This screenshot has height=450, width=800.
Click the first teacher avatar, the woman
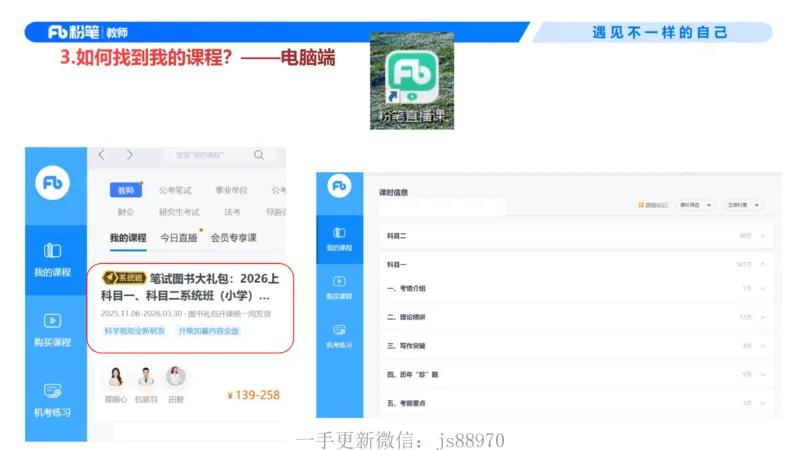click(x=116, y=377)
